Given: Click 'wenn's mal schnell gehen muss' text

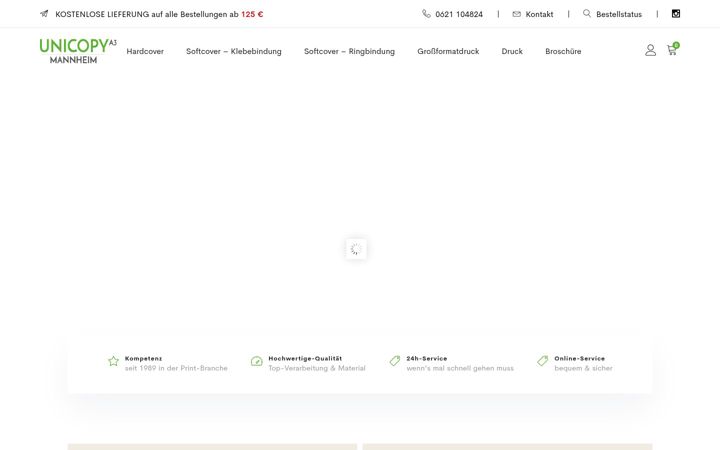Looking at the screenshot, I should [x=460, y=368].
